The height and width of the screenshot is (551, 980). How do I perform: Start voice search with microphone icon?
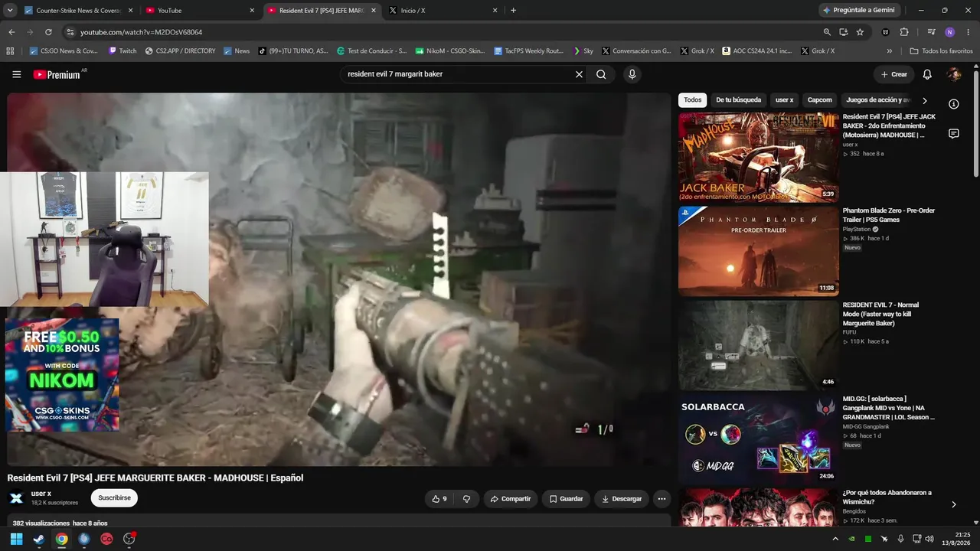632,74
